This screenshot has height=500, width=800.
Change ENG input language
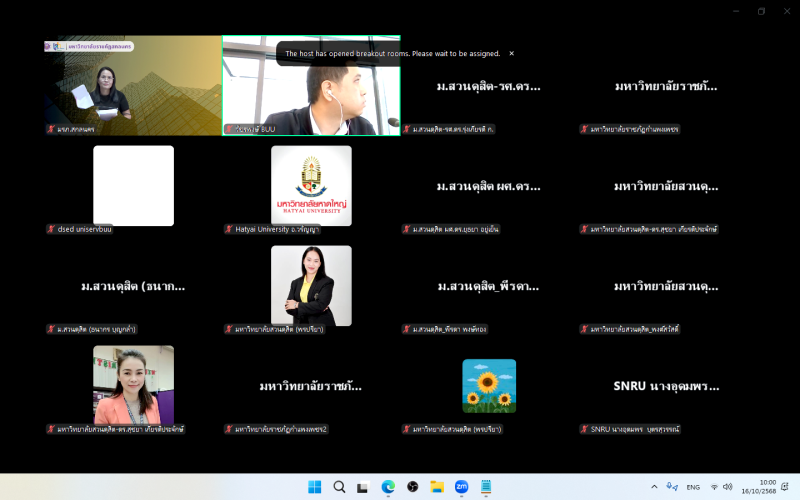(x=692, y=487)
